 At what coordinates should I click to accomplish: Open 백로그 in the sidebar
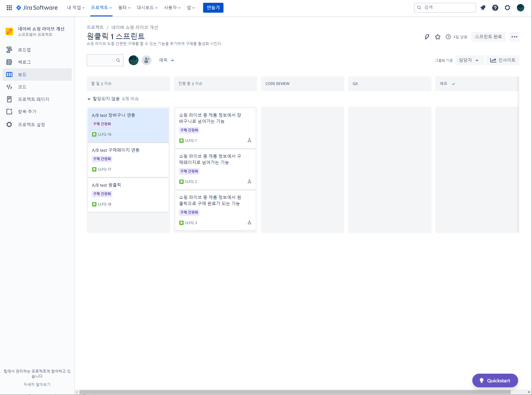(x=37, y=62)
